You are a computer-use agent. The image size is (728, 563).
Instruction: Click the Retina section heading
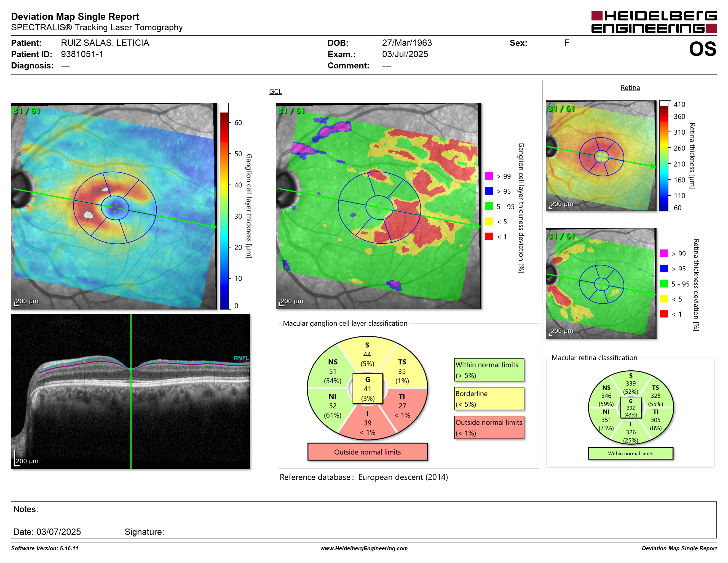click(x=630, y=87)
